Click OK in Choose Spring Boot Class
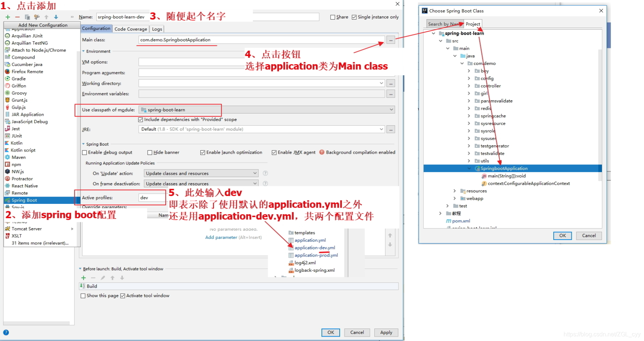This screenshot has height=341, width=644. tap(562, 236)
